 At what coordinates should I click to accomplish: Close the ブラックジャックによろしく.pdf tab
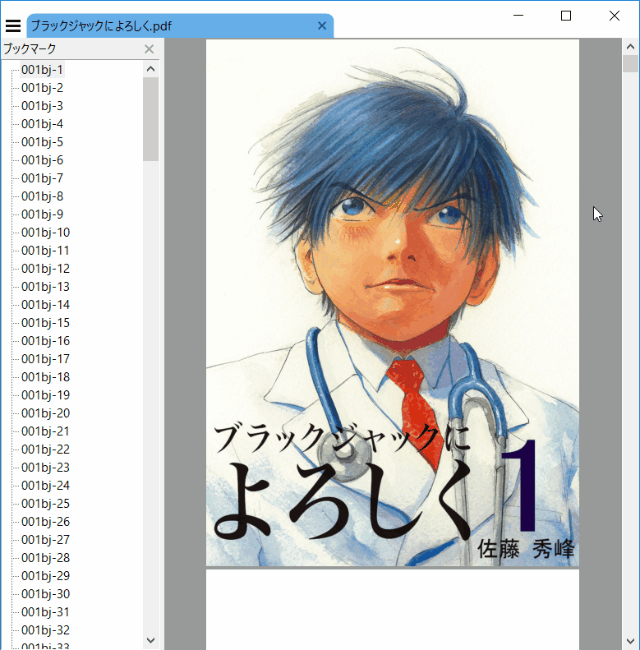322,26
